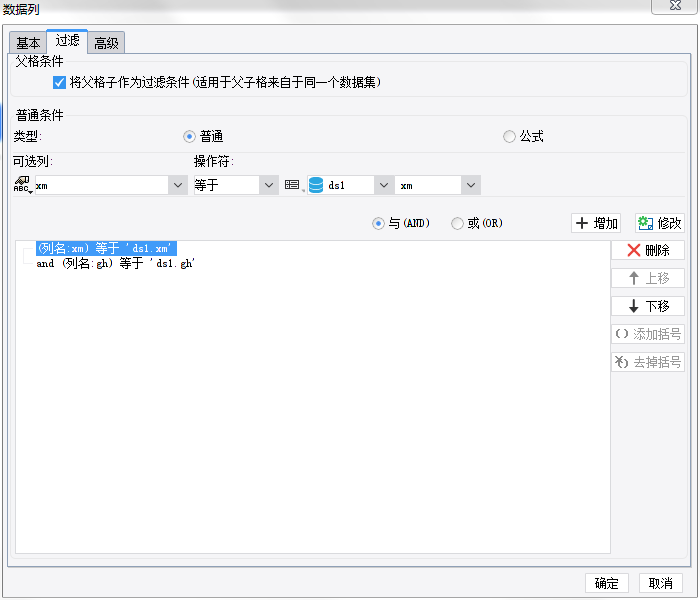Delete the selected condition with 删除
The width and height of the screenshot is (700, 600).
[x=648, y=250]
